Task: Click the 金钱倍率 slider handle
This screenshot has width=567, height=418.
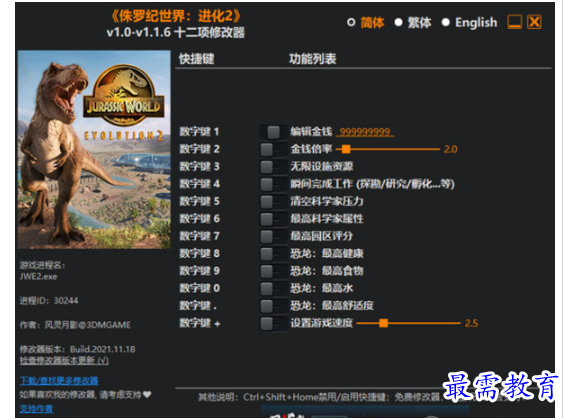Action: pyautogui.click(x=346, y=149)
